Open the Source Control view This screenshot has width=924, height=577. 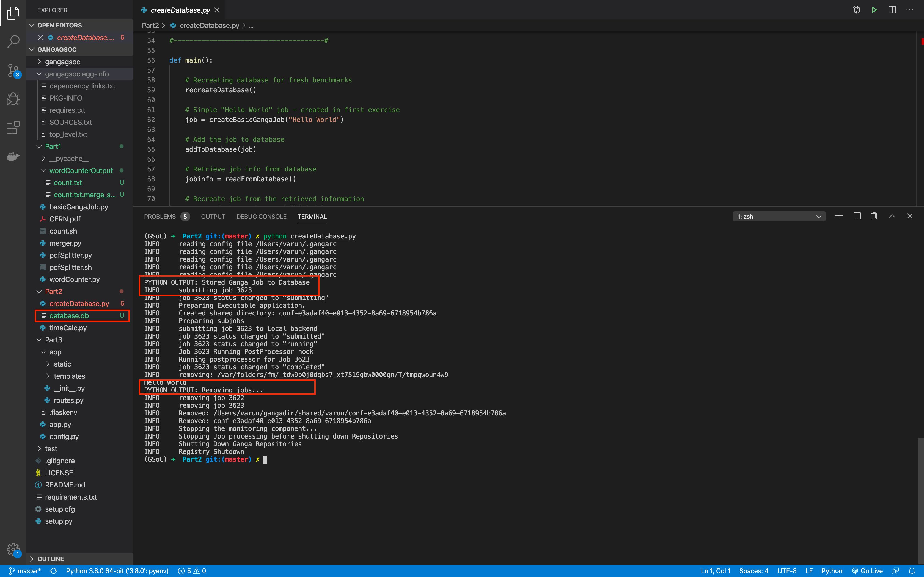click(x=13, y=71)
